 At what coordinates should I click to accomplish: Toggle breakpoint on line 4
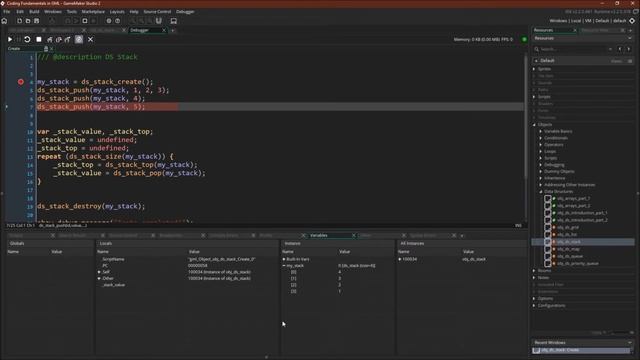pyautogui.click(x=21, y=82)
